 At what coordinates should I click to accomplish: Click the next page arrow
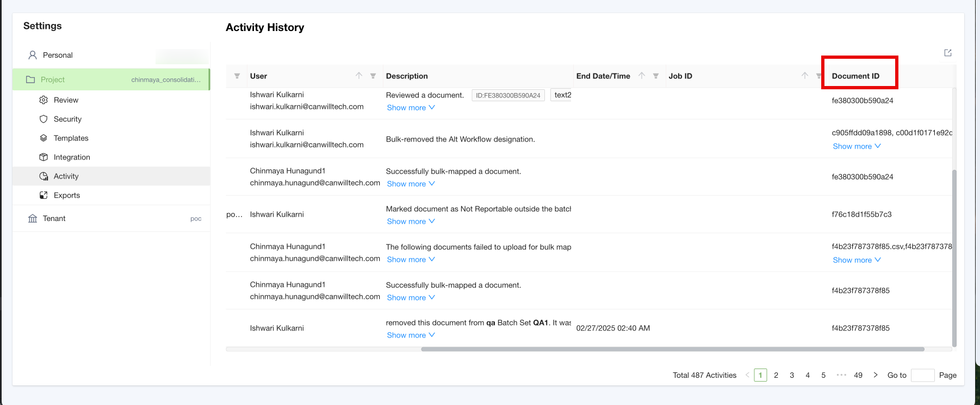tap(876, 375)
